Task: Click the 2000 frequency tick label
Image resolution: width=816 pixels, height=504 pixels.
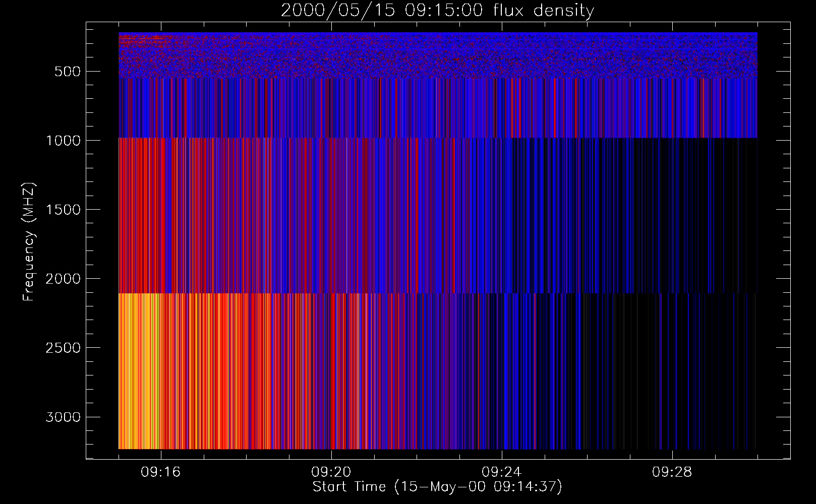Action: 63,279
